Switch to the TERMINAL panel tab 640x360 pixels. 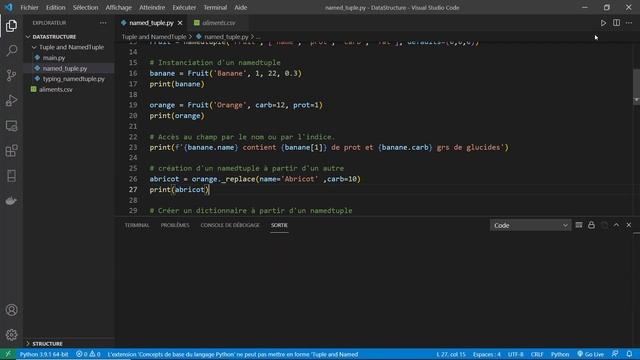coord(137,225)
